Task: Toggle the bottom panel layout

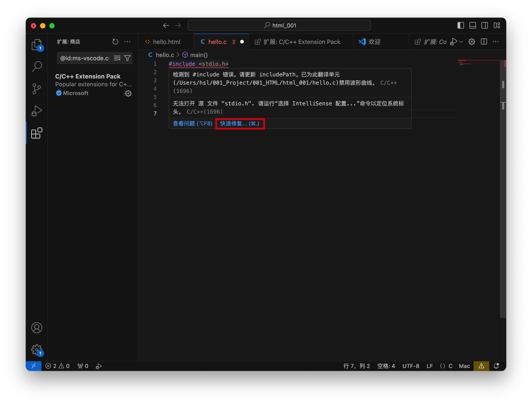Action: tap(472, 25)
